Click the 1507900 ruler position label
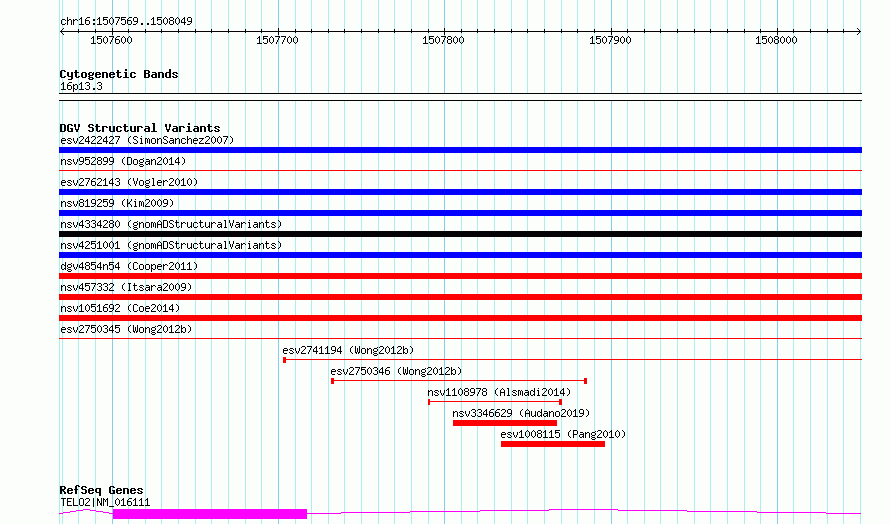 [610, 40]
